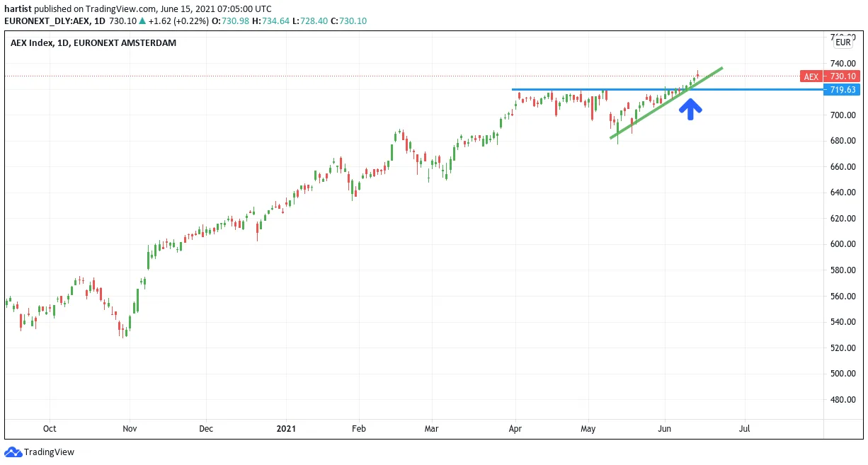Click the Jul label on time axis
868x465 pixels.
[744, 429]
